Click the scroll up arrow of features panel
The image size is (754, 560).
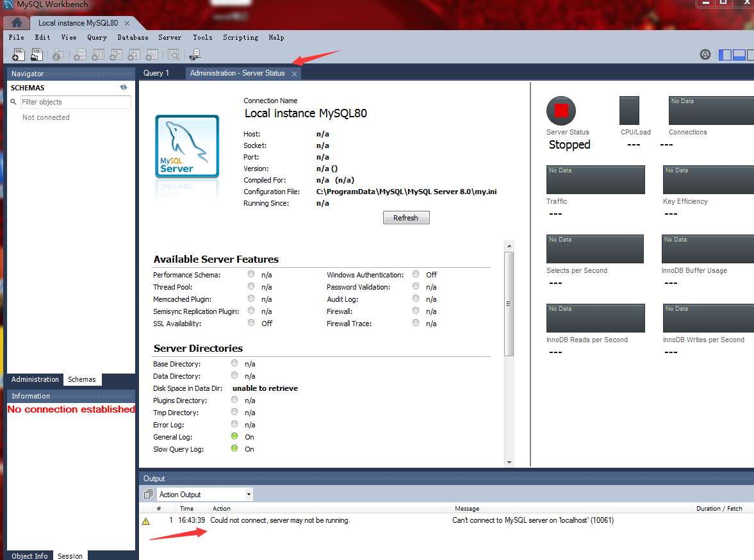[509, 246]
